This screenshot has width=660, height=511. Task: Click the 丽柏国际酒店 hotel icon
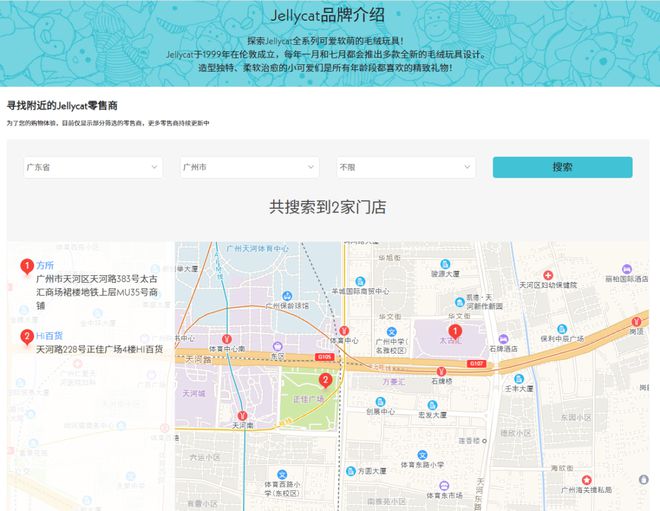pos(626,269)
